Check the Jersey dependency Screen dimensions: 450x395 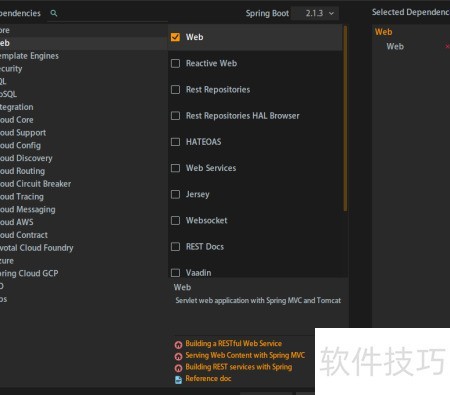pyautogui.click(x=175, y=194)
